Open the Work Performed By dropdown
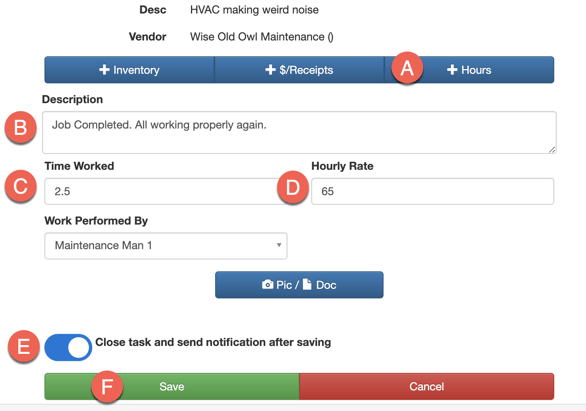 point(166,246)
